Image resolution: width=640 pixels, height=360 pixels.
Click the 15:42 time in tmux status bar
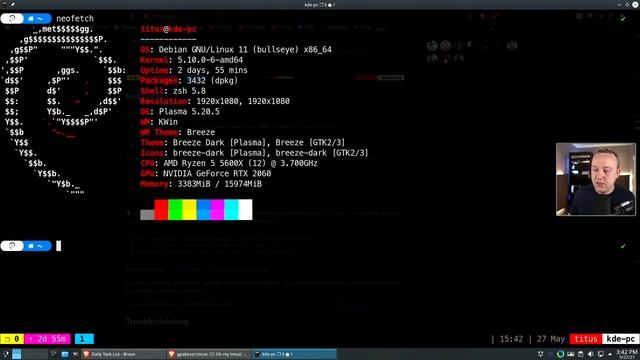tap(511, 339)
